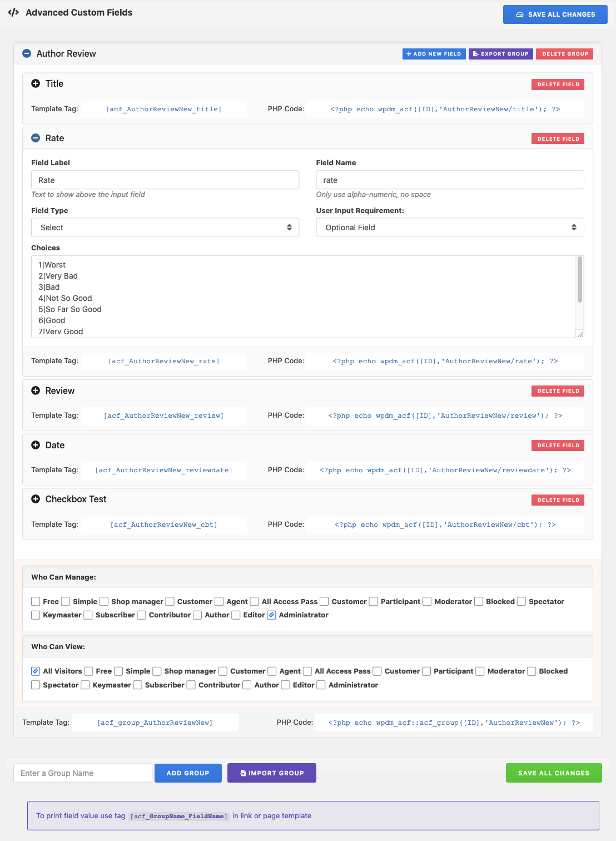Expand the Review field with the plus icon
The image size is (616, 841).
tap(36, 390)
